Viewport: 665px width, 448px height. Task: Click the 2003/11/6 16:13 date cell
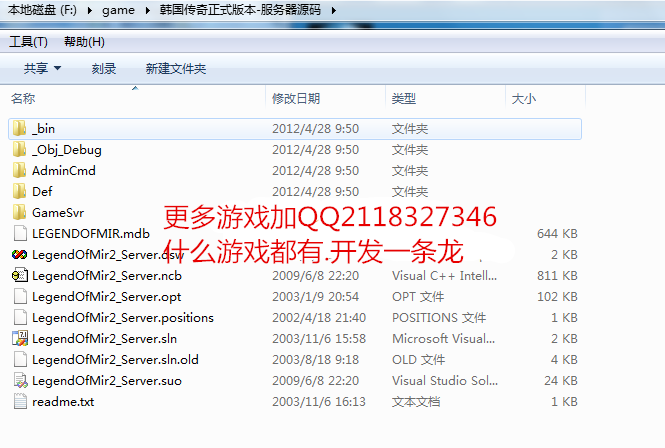[x=319, y=401]
